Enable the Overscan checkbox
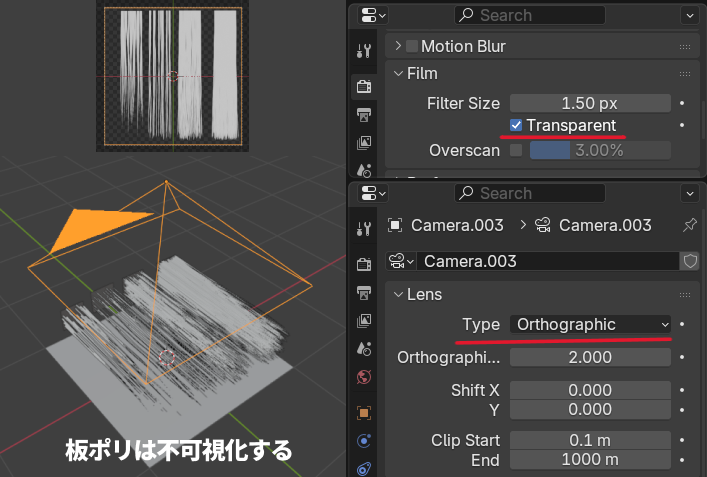Screen dimensions: 707x477 coord(516,150)
